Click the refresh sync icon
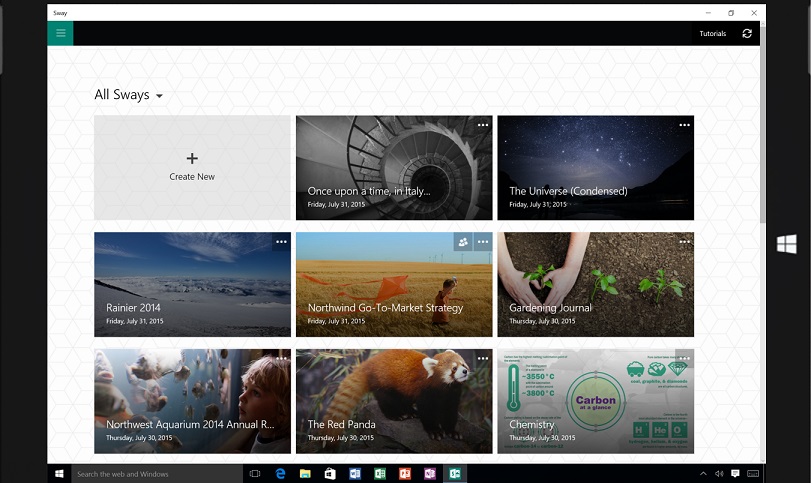Screen dimensions: 811x483 coord(747,34)
